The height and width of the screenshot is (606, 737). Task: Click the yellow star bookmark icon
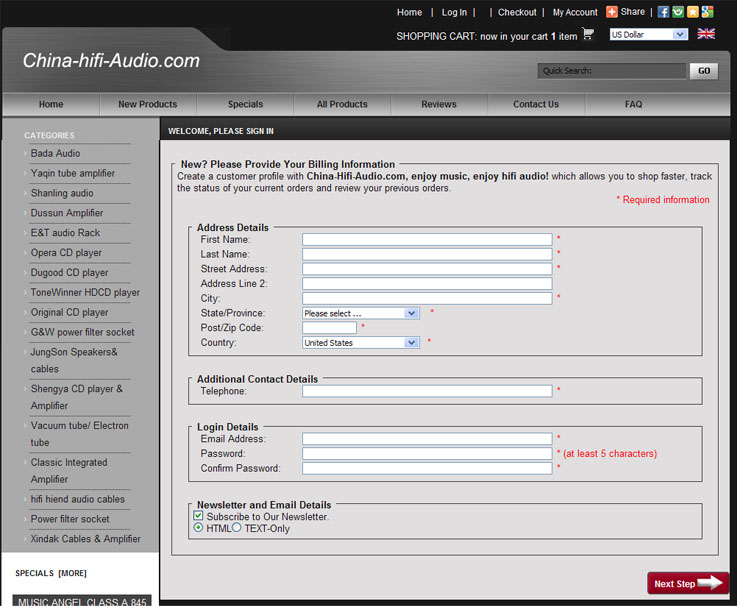pos(693,12)
